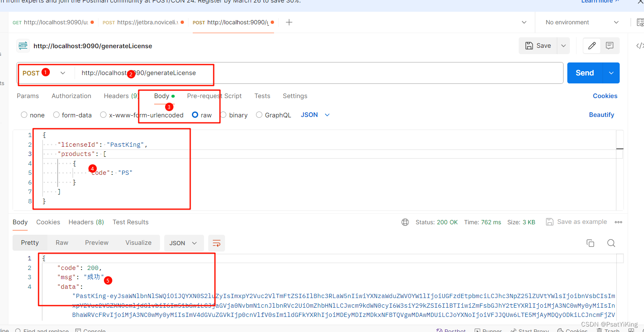The height and width of the screenshot is (332, 644).
Task: Open the Pre-request Script tab
Action: [214, 96]
